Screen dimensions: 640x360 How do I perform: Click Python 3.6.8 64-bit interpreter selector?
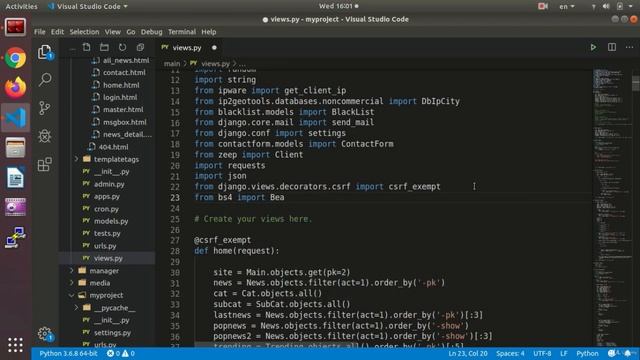[68, 353]
